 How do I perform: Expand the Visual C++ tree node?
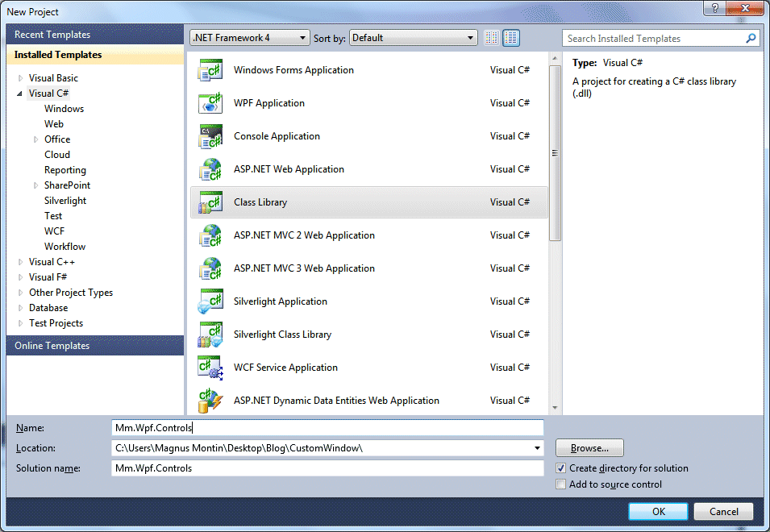pos(19,261)
